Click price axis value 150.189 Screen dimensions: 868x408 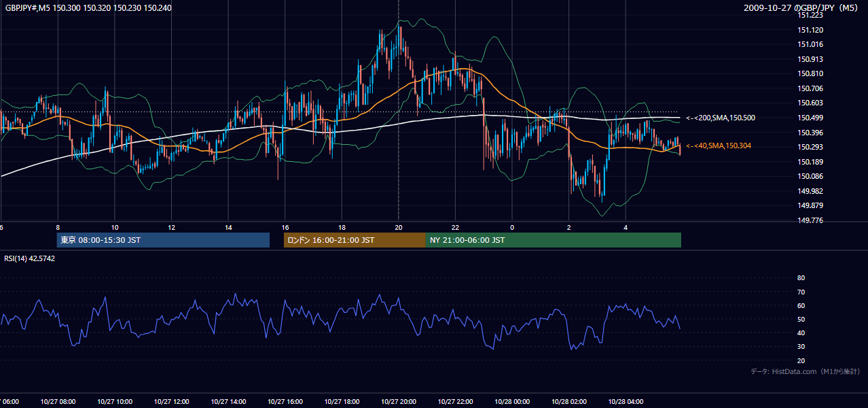[x=812, y=162]
